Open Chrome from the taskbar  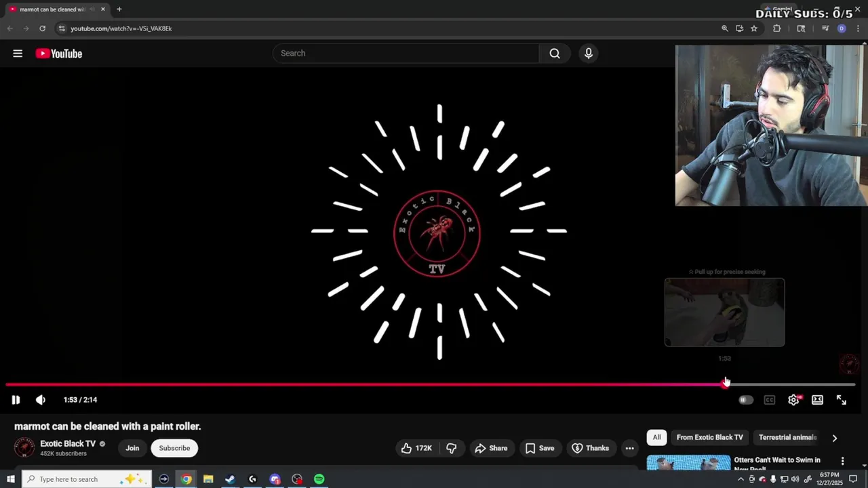coord(186,479)
